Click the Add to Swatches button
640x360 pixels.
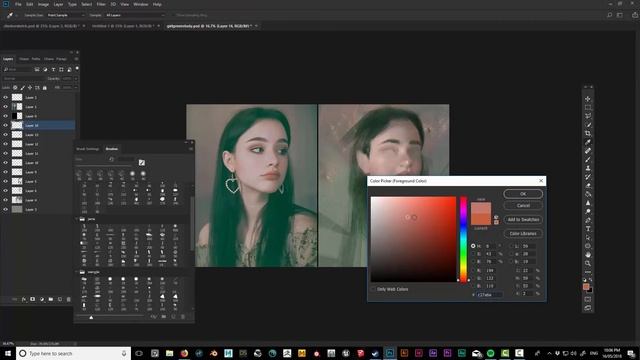(523, 220)
